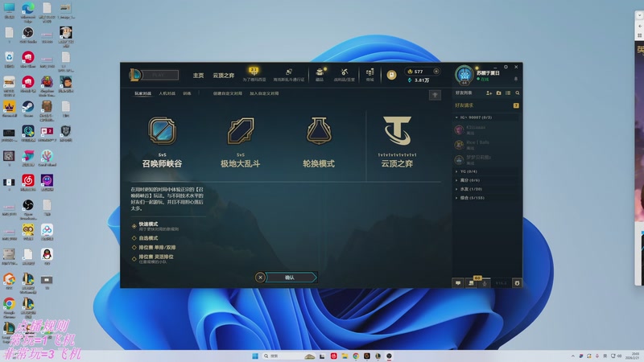Click the notification bell icon
The image size is (644, 362).
(x=516, y=79)
